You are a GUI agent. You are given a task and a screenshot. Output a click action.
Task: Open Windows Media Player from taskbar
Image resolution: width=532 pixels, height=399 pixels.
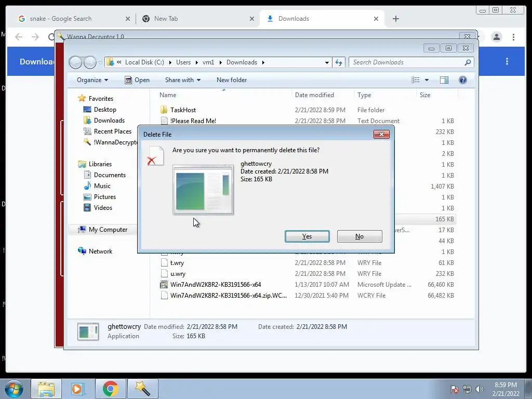coord(78,389)
